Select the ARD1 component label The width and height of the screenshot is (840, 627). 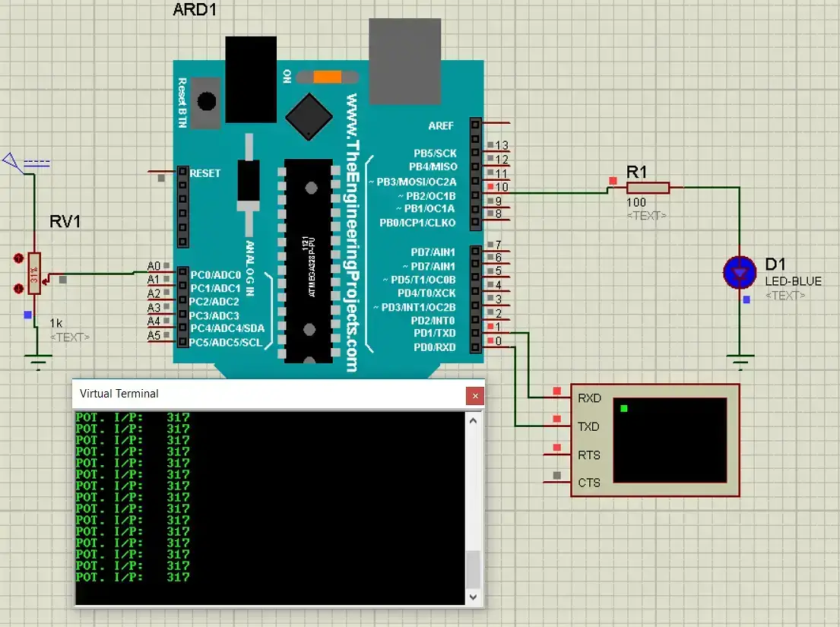click(x=195, y=10)
